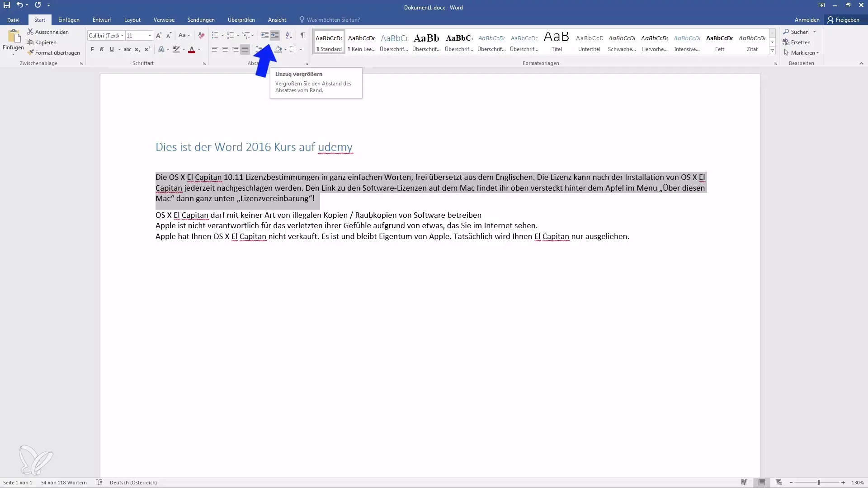Center the paragraph
The image size is (868, 488).
click(x=225, y=49)
